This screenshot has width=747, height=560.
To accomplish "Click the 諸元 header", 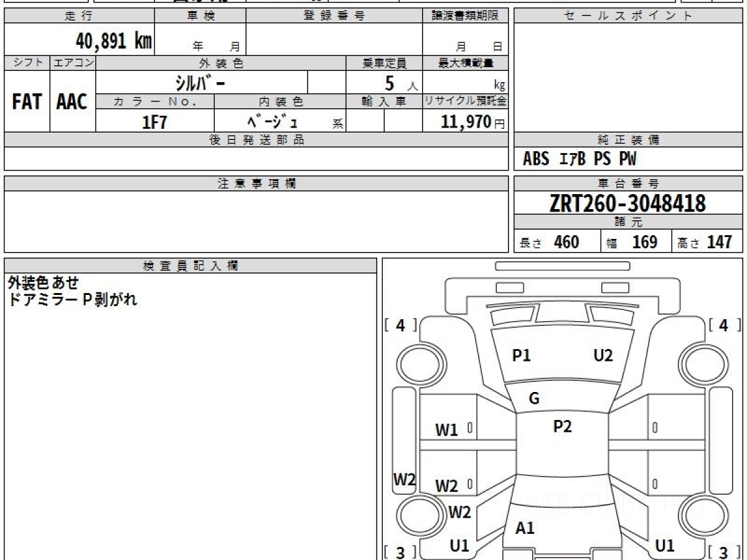I will point(629,222).
